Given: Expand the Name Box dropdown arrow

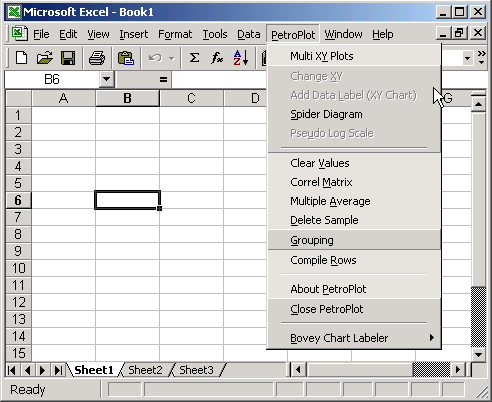Looking at the screenshot, I should pyautogui.click(x=106, y=79).
